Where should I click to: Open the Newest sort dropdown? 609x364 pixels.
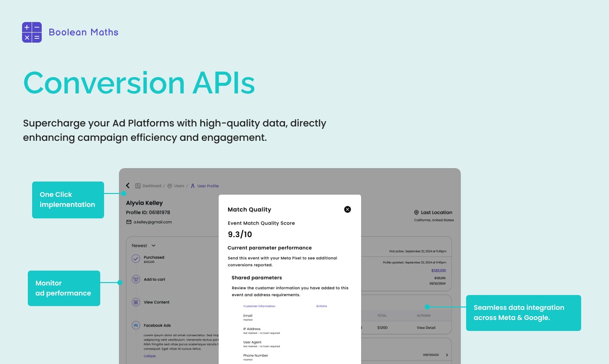point(144,246)
